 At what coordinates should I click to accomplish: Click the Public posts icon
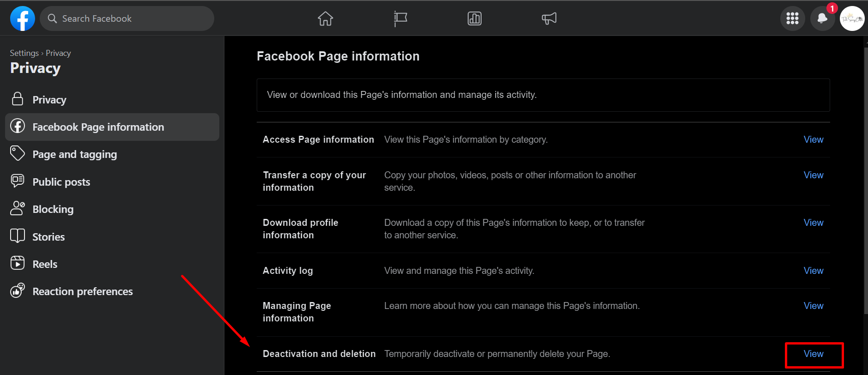click(18, 181)
